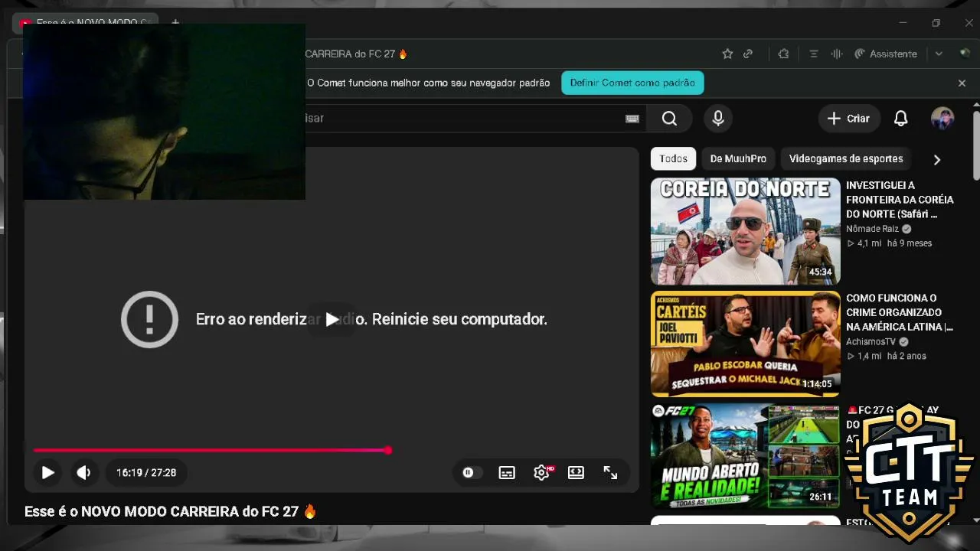The height and width of the screenshot is (551, 980).
Task: Bookmark the page with the star icon
Action: pyautogui.click(x=727, y=54)
